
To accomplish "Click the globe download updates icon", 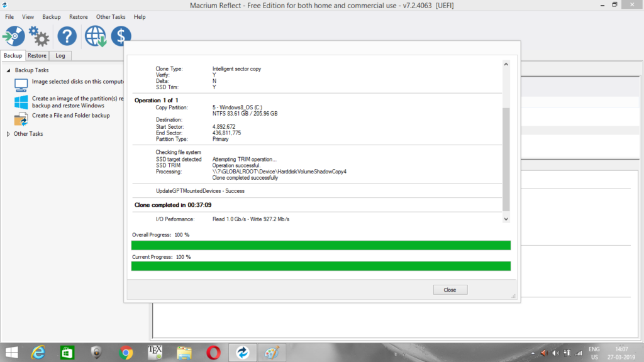I will coord(96,36).
